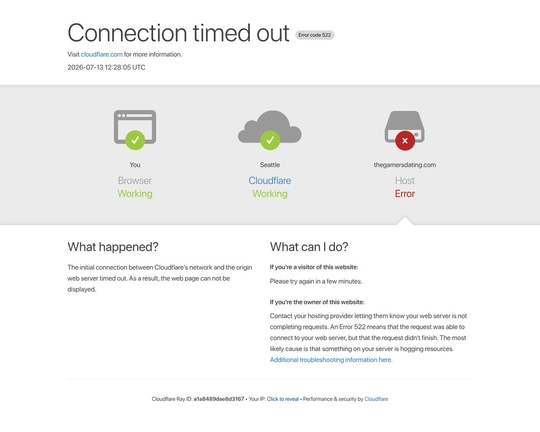Screen dimensions: 540x432
Task: Open Additional troubleshooting information here link
Action: click(x=331, y=360)
